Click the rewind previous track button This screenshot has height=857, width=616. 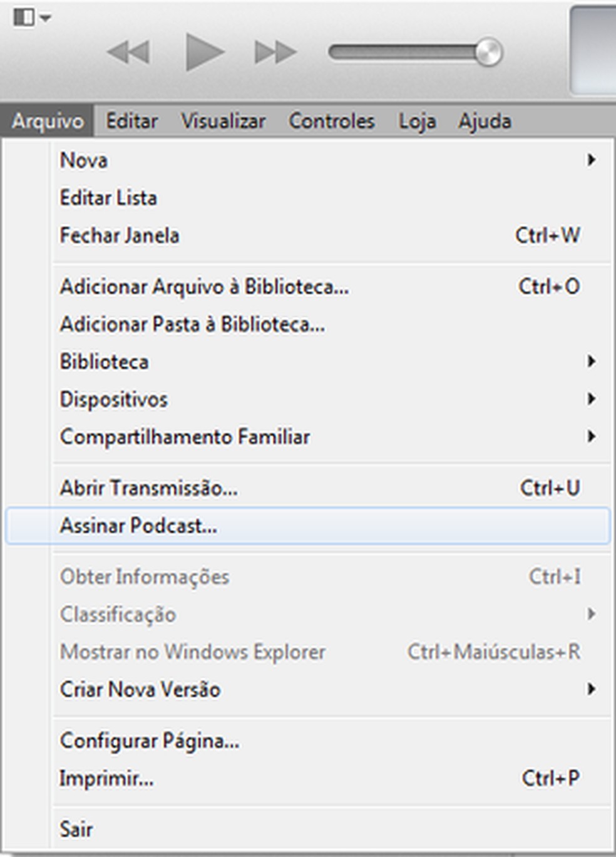[128, 52]
